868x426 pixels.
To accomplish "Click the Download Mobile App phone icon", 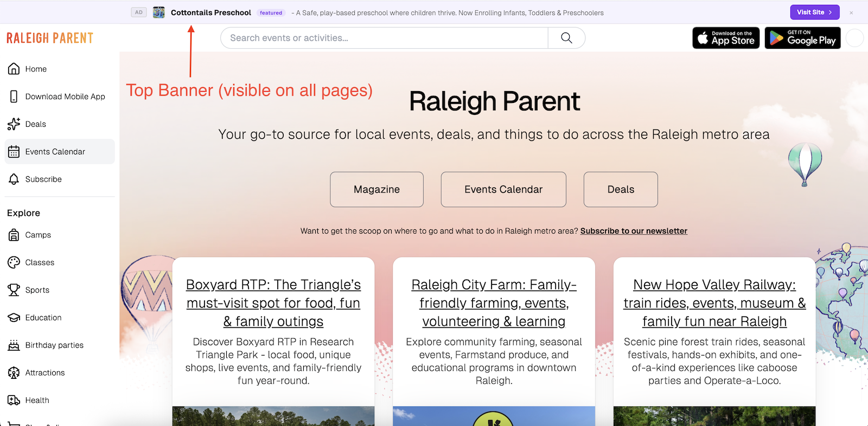I will (14, 96).
